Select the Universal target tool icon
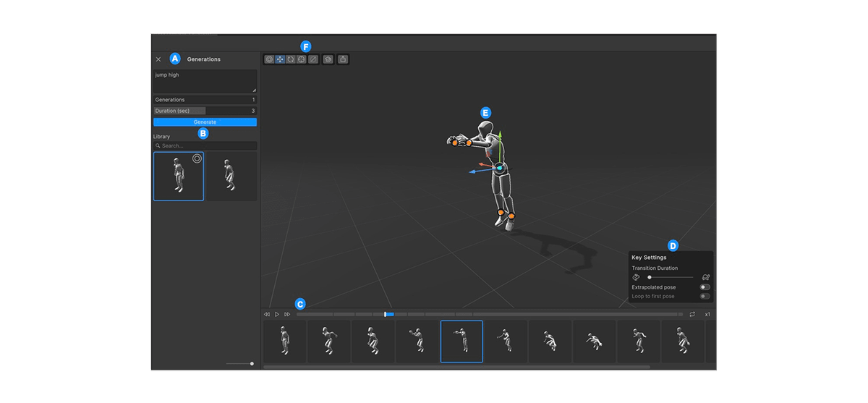Viewport: 868px width, 403px height. (302, 59)
